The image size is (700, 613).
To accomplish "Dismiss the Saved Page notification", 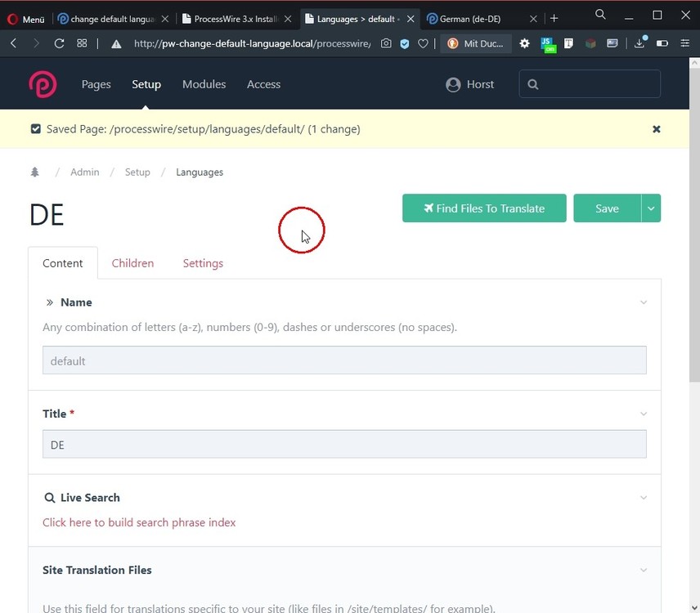I will 656,129.
